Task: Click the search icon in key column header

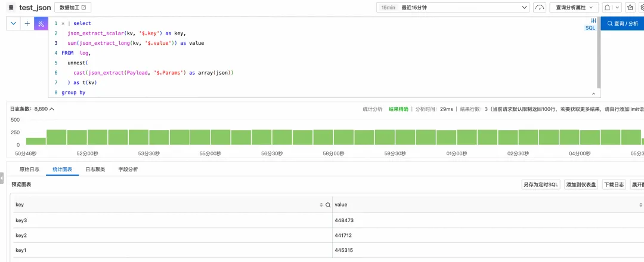Action: pos(328,205)
